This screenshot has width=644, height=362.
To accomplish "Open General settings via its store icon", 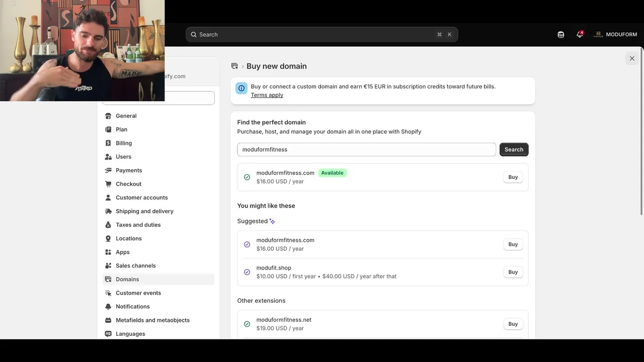I will [108, 116].
